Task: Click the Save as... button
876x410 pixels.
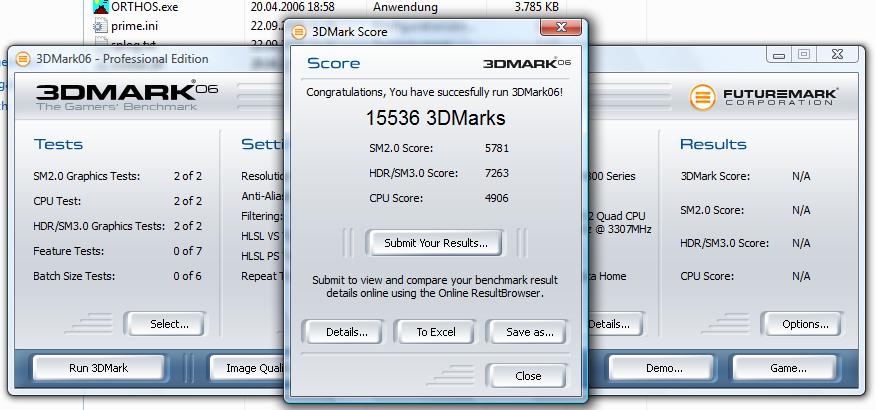Action: coord(527,332)
